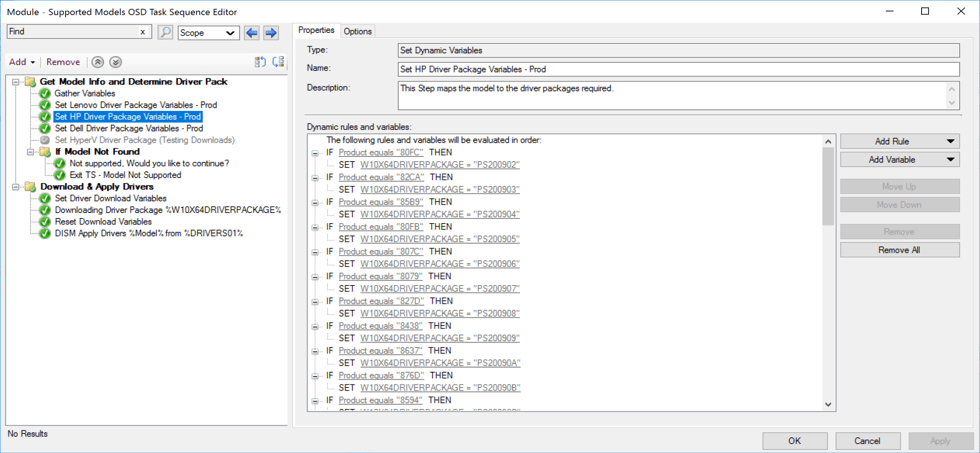Open the Product equals "85B9" condition link
The height and width of the screenshot is (453, 980).
click(x=381, y=202)
